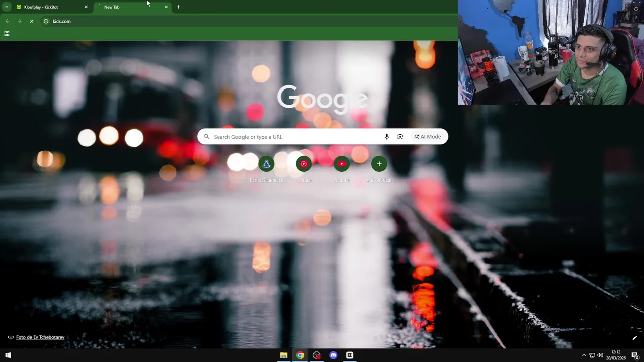Open the recording app with the red dot
The width and height of the screenshot is (644, 362).
[316, 355]
